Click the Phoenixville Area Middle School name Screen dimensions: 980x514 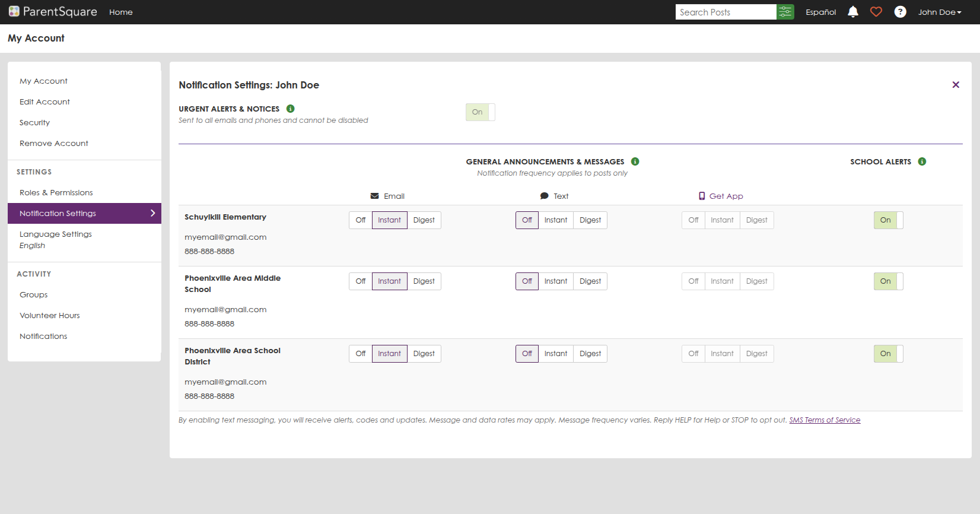233,284
